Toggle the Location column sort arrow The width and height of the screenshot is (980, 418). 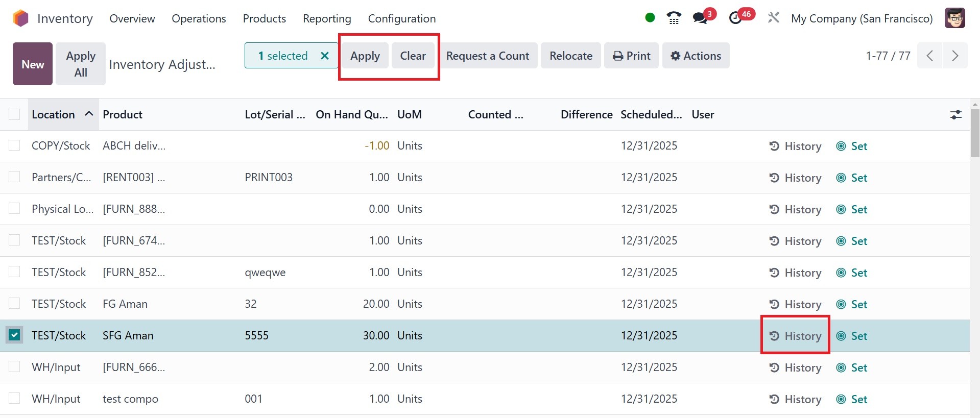coord(89,114)
